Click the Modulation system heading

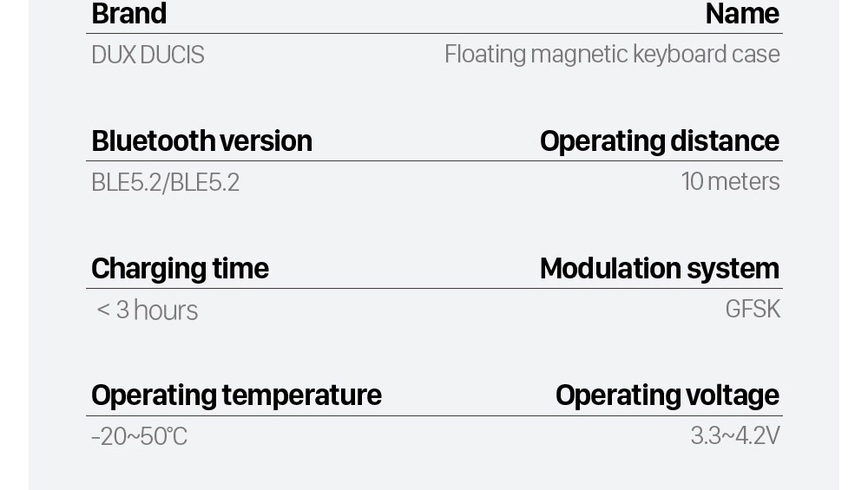(x=659, y=268)
